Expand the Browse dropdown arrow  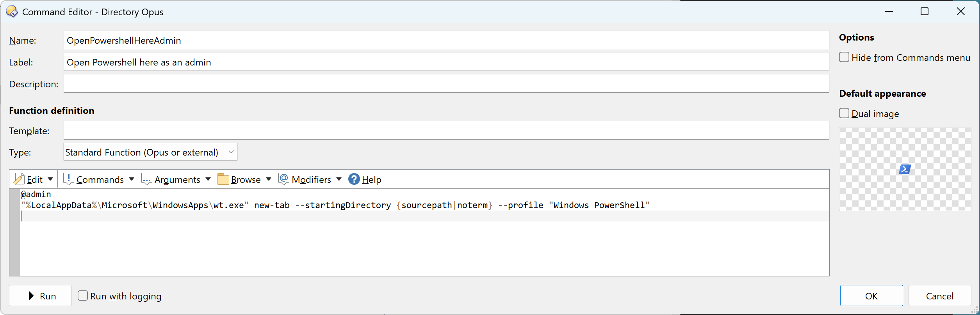point(269,179)
